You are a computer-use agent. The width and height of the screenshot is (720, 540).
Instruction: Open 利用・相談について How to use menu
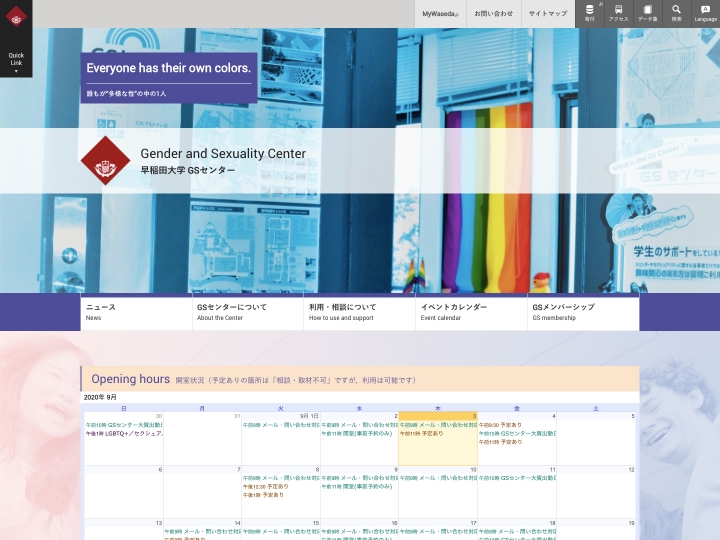pos(360,312)
